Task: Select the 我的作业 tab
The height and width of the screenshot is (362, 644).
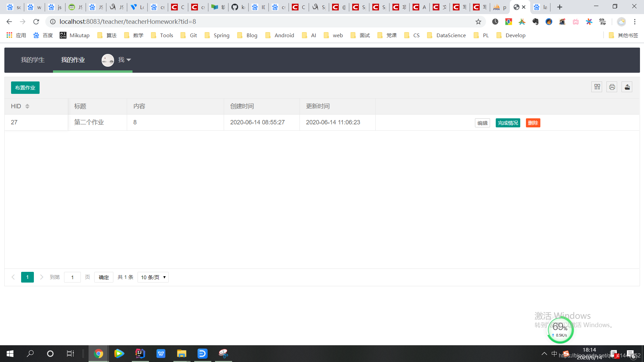Action: [x=73, y=60]
